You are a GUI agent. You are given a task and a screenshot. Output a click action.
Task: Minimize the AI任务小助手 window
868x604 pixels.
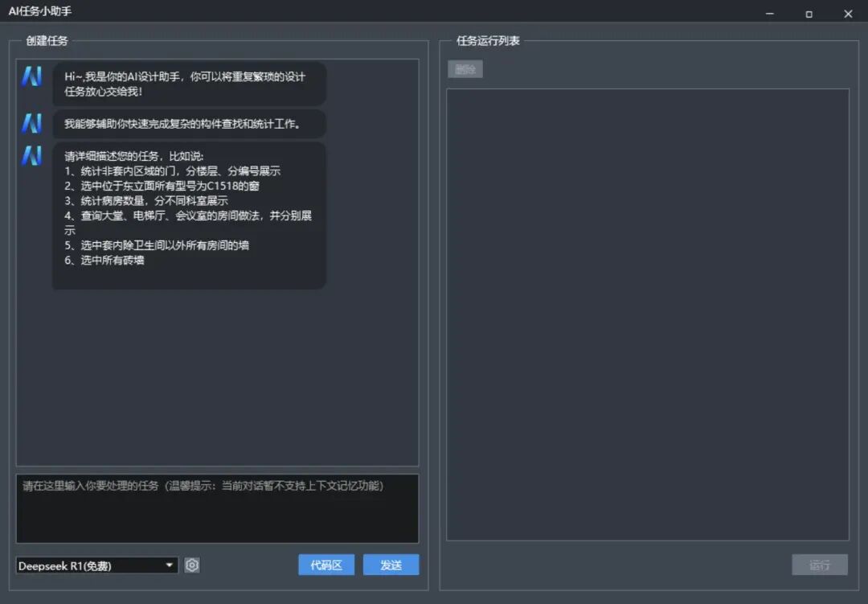pos(769,14)
